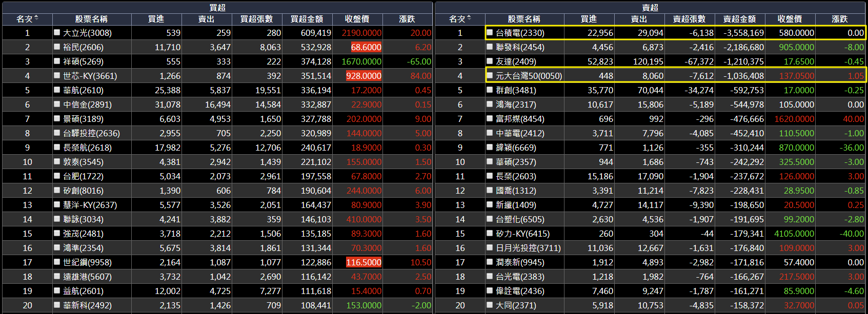Open stock 益航(2601)
Image resolution: width=868 pixels, height=314 pixels.
[x=83, y=291]
